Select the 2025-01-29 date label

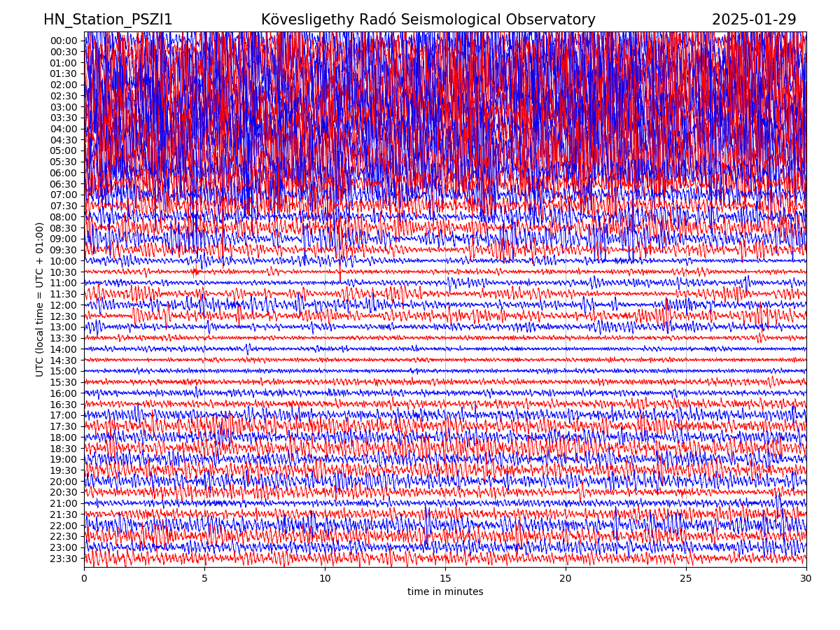(754, 20)
